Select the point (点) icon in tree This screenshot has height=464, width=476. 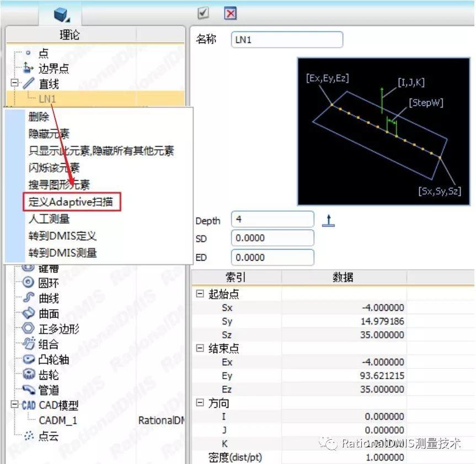28,53
